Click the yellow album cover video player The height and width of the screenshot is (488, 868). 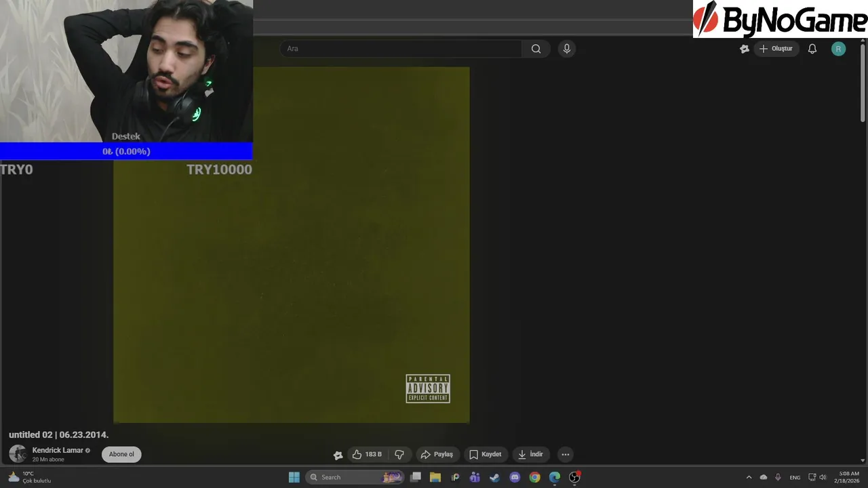click(x=292, y=244)
